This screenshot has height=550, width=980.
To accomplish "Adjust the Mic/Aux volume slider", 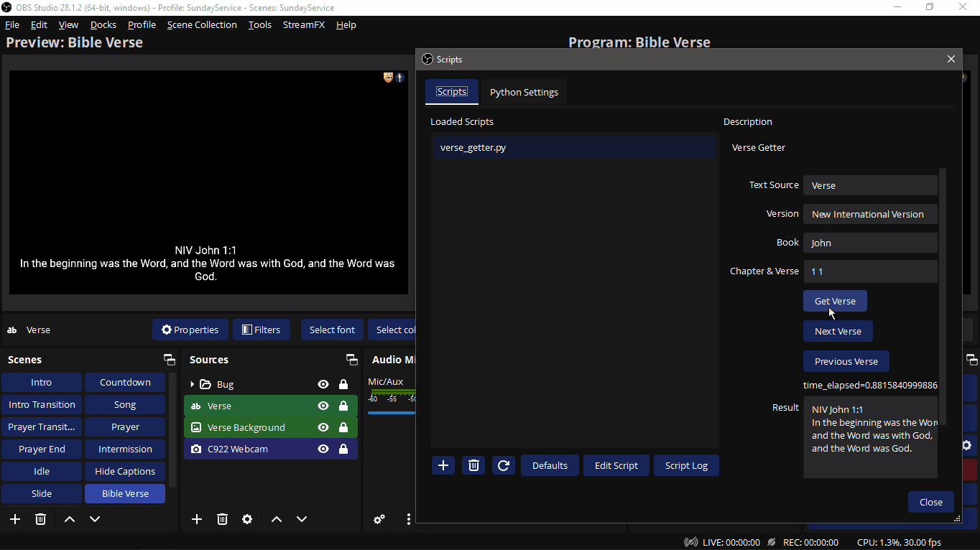I will point(392,413).
